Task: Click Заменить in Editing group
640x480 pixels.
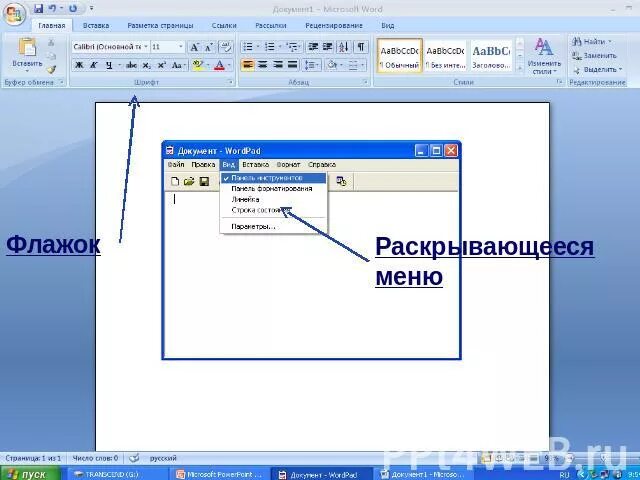Action: pos(594,56)
